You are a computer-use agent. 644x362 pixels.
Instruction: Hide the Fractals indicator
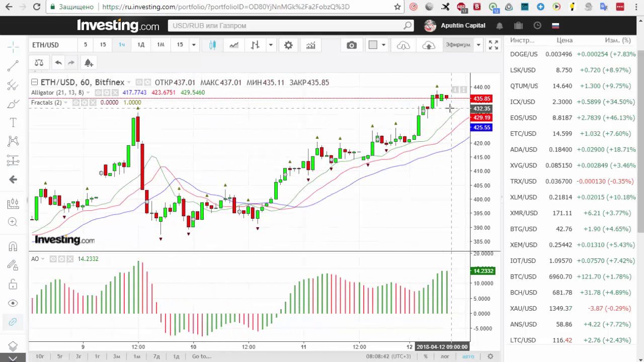click(x=75, y=103)
